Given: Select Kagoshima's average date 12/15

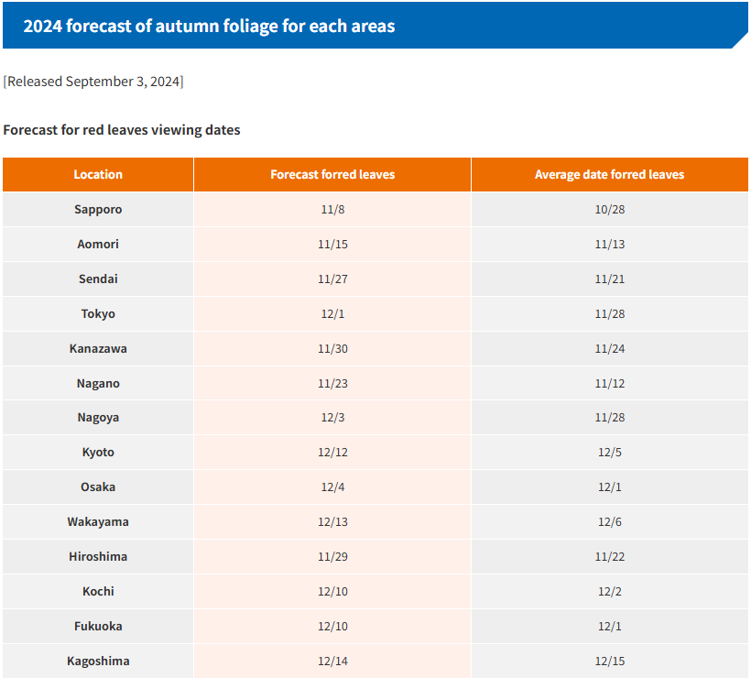Looking at the screenshot, I should coord(609,661).
